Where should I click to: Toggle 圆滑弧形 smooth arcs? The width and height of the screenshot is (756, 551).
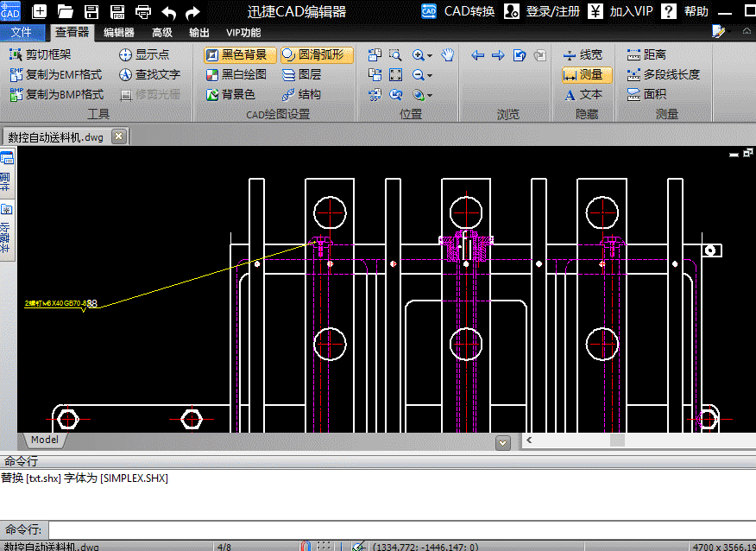[317, 54]
